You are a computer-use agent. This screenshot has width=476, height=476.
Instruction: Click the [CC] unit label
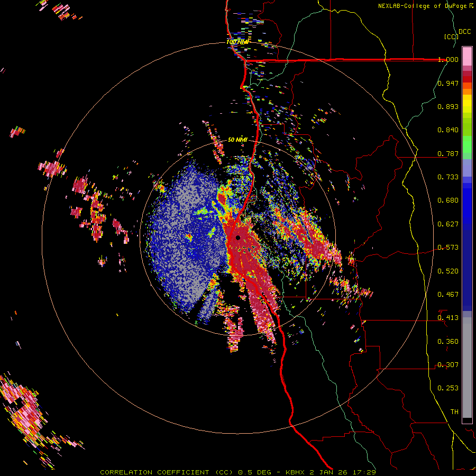pos(451,36)
